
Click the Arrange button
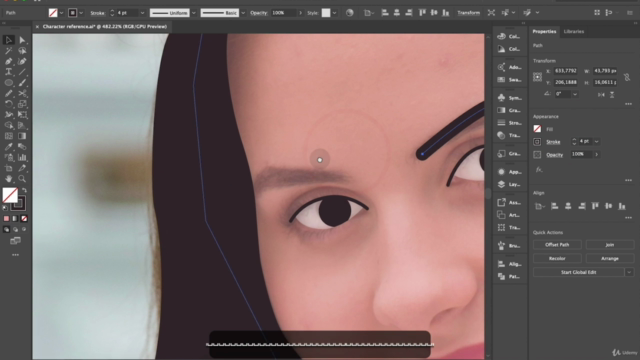point(610,258)
